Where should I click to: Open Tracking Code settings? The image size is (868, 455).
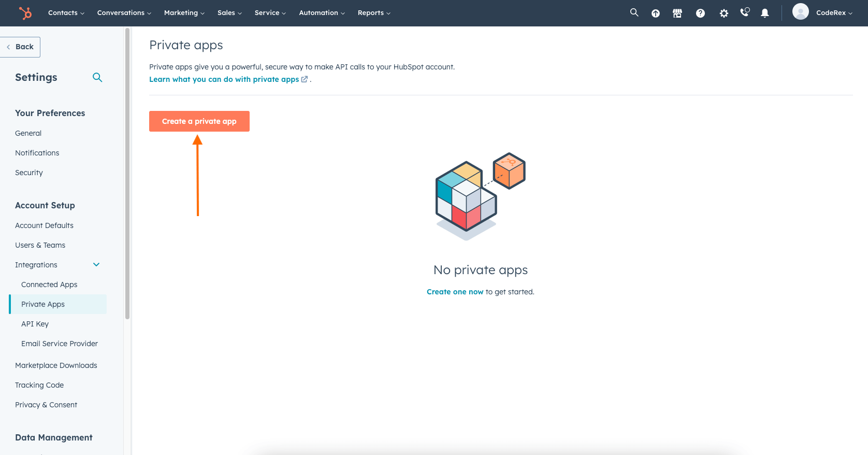tap(39, 385)
